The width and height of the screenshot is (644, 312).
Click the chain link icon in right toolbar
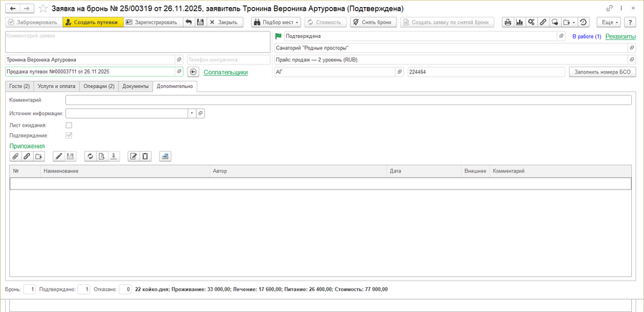pos(543,22)
